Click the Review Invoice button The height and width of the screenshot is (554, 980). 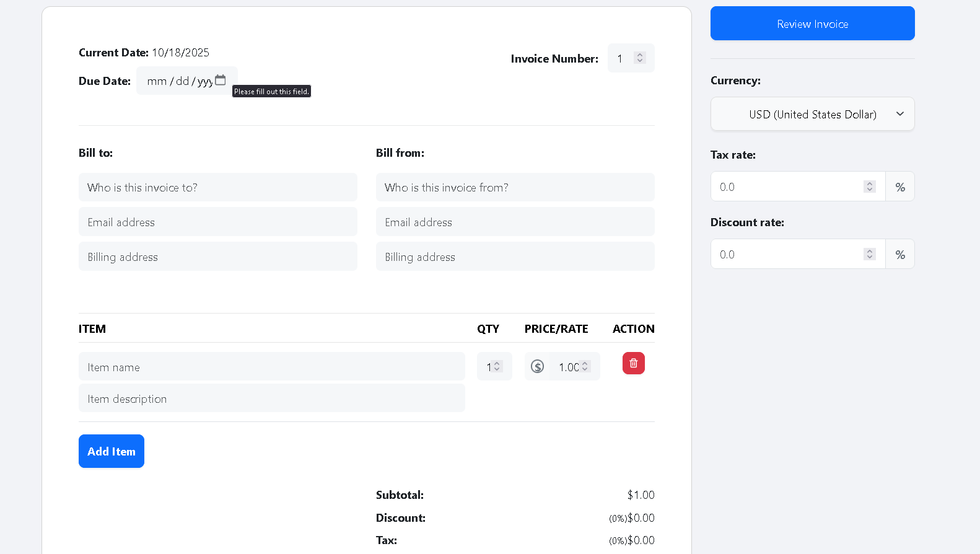[x=812, y=24]
